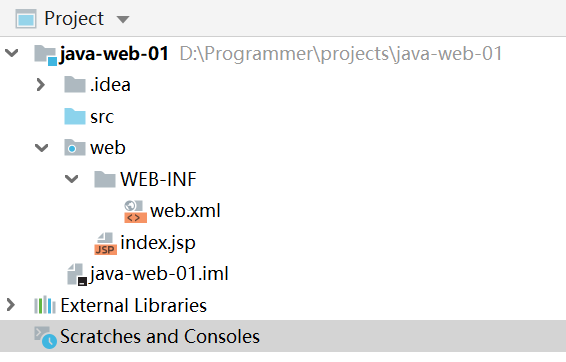Click the Scratches and Consoles clock icon
The height and width of the screenshot is (362, 566).
[45, 337]
